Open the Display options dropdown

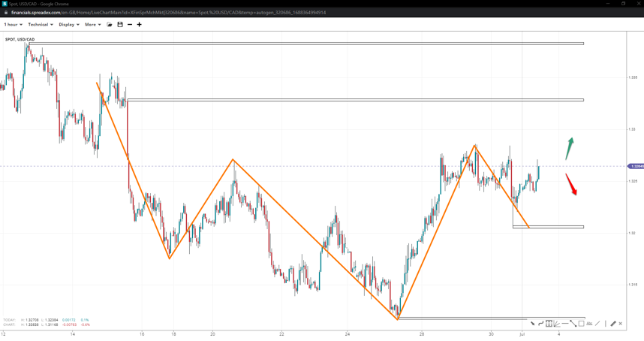pyautogui.click(x=69, y=25)
